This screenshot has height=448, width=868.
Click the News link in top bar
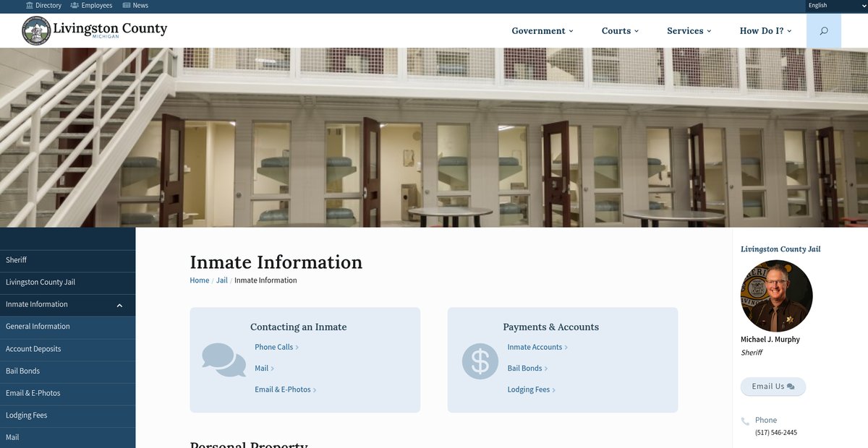pyautogui.click(x=140, y=5)
